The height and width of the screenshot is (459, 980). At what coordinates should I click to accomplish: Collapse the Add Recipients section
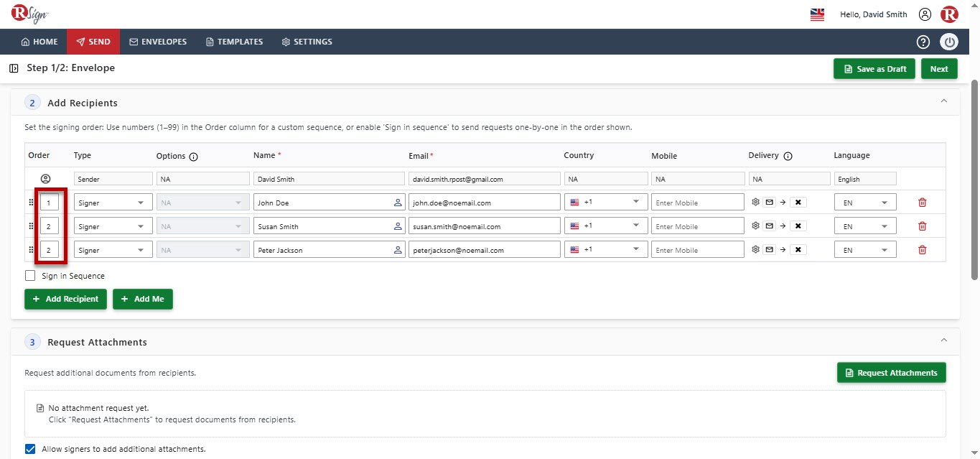(x=944, y=101)
